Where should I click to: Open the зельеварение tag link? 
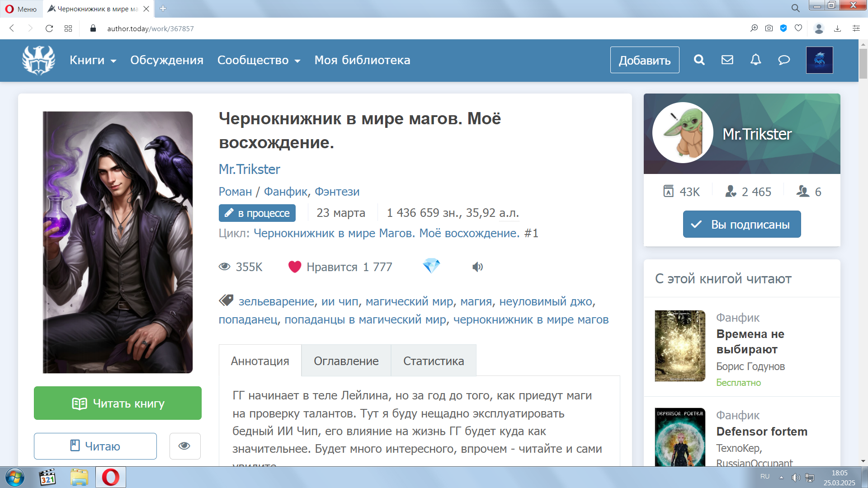pyautogui.click(x=276, y=301)
